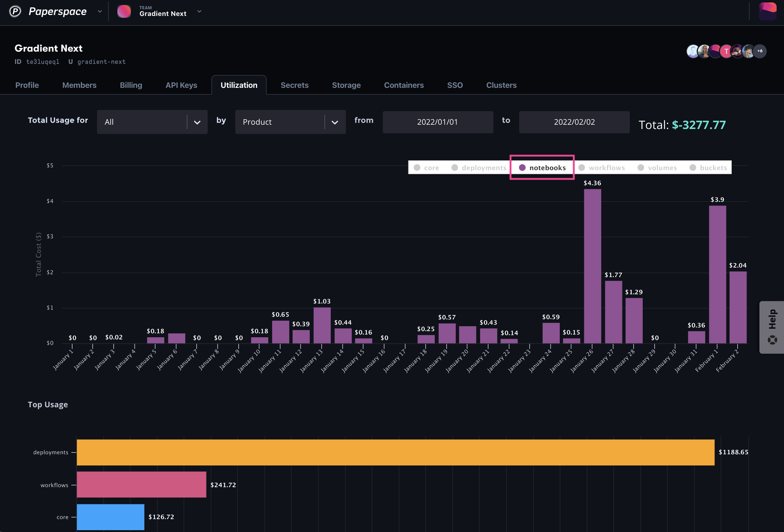Click the pink workflows usage bar

point(141,484)
